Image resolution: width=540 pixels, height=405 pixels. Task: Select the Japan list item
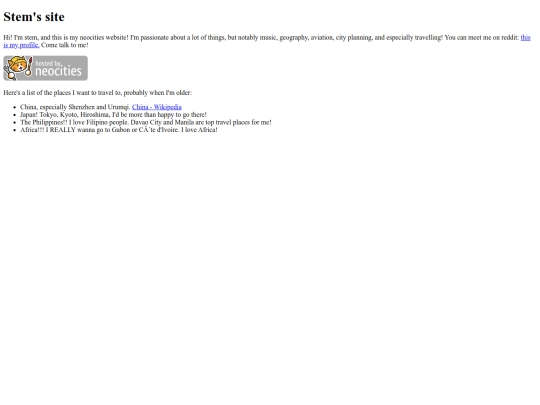[x=113, y=115]
